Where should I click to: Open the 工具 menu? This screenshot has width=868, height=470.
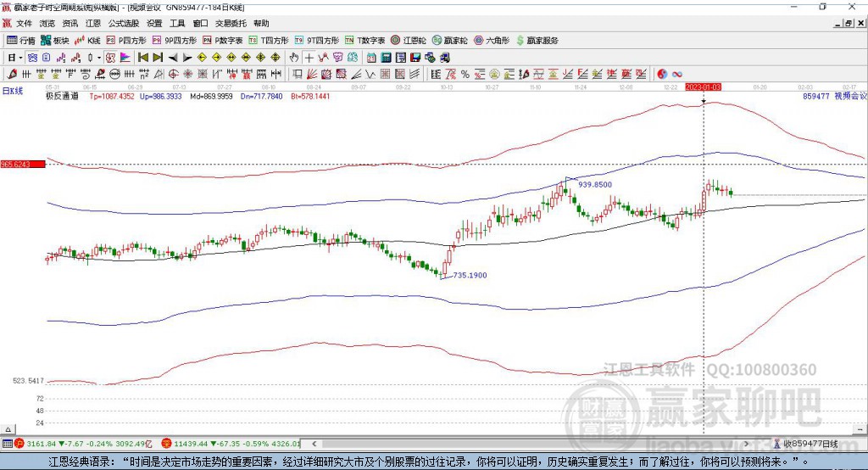177,23
